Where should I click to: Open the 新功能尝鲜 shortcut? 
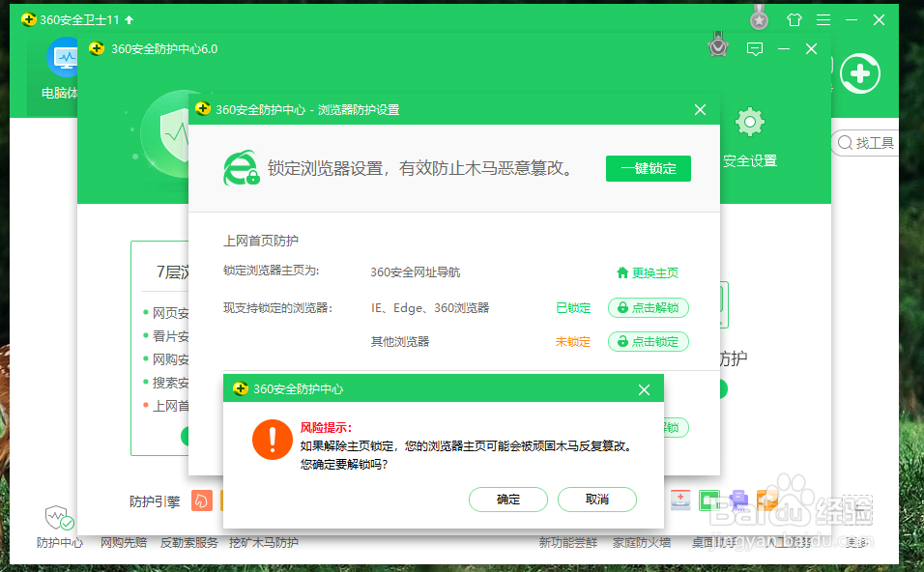point(568,543)
